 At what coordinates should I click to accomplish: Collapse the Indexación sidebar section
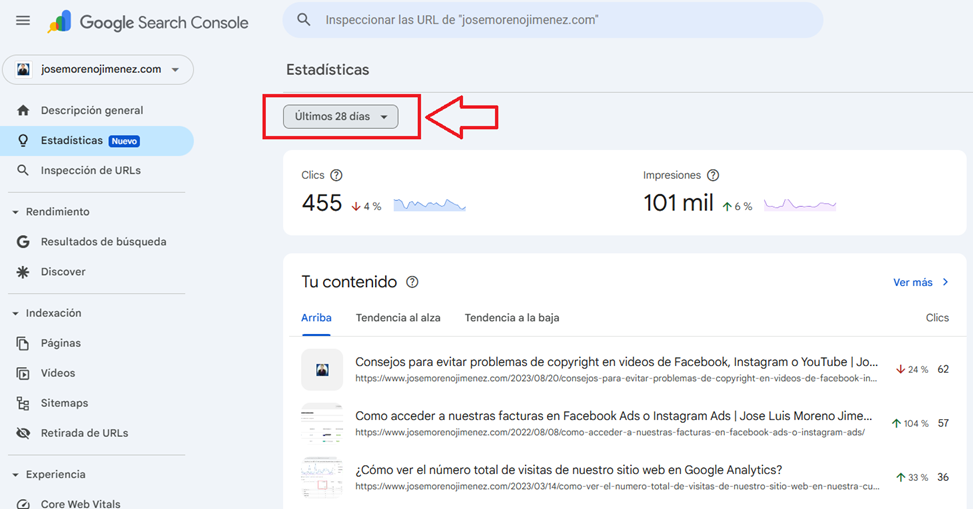pos(16,313)
